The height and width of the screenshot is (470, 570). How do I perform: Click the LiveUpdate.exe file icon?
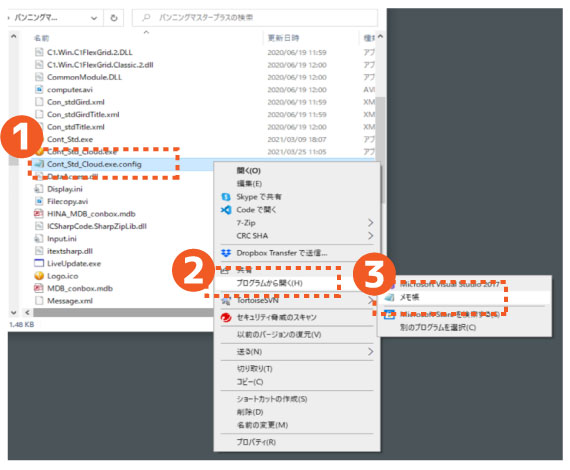point(39,263)
